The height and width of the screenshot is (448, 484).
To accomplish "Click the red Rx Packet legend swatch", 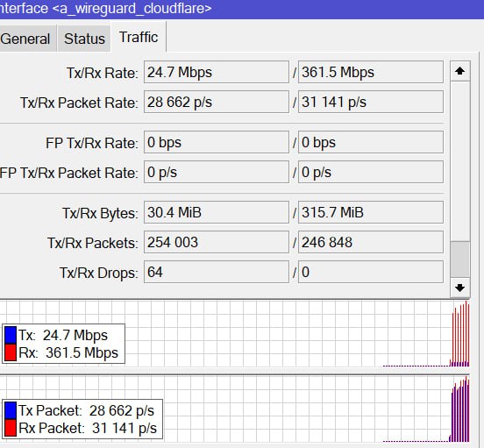I will (x=11, y=428).
